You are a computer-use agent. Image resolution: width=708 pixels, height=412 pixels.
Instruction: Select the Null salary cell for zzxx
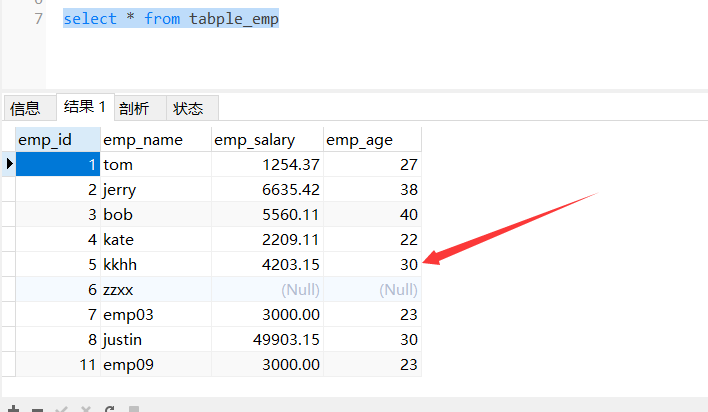click(x=266, y=289)
